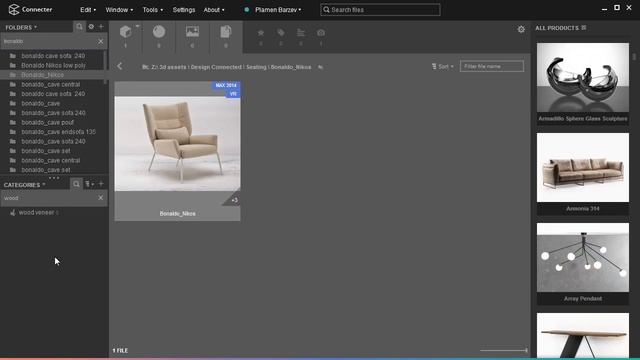Select the 'Bonaldo_Nikos' folder
Image resolution: width=640 pixels, height=360 pixels.
(42, 75)
